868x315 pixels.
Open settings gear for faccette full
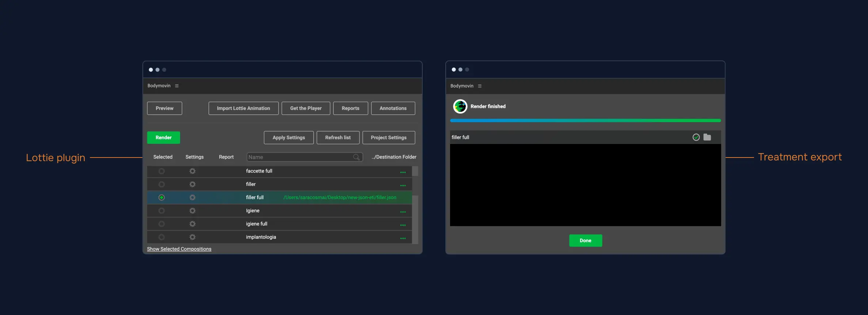[x=193, y=171]
